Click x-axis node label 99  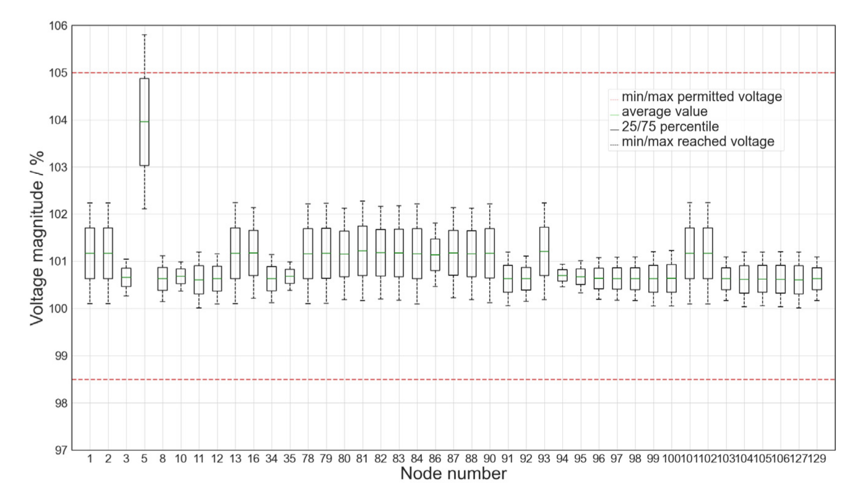coord(653,459)
